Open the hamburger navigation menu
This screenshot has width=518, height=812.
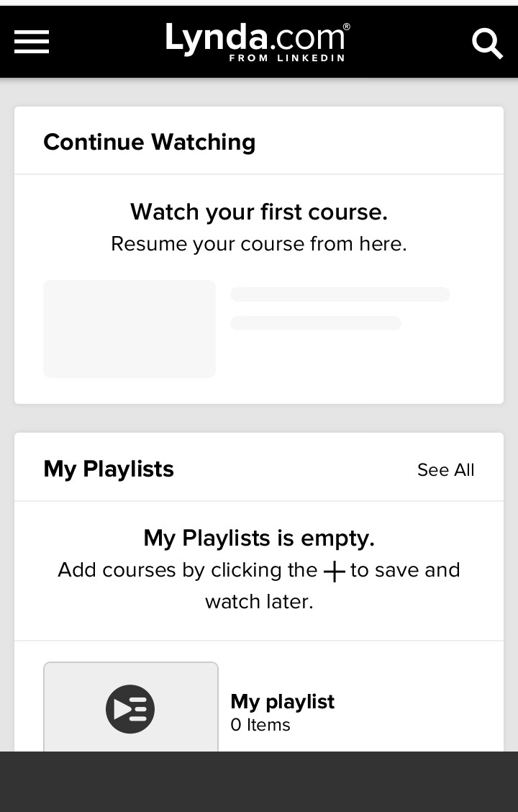point(32,42)
